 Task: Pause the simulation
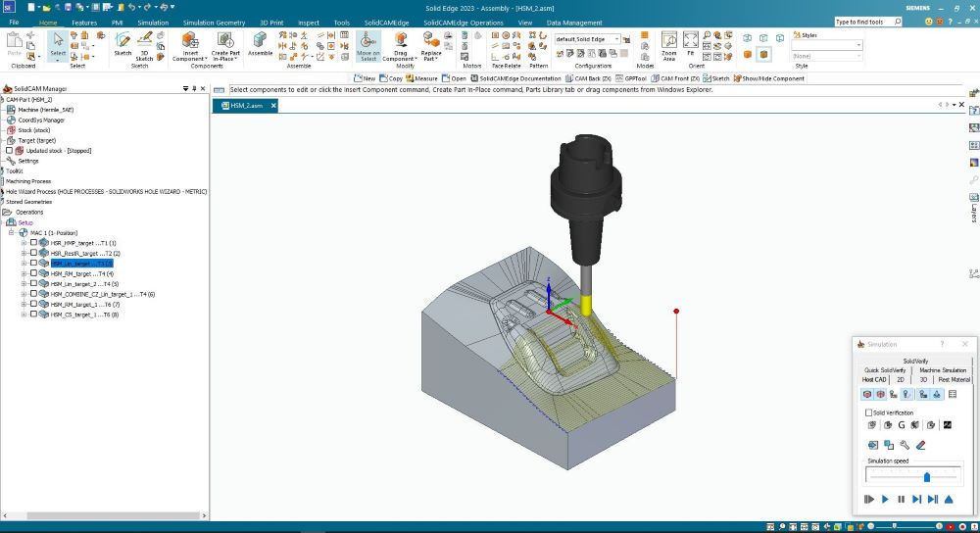[901, 500]
